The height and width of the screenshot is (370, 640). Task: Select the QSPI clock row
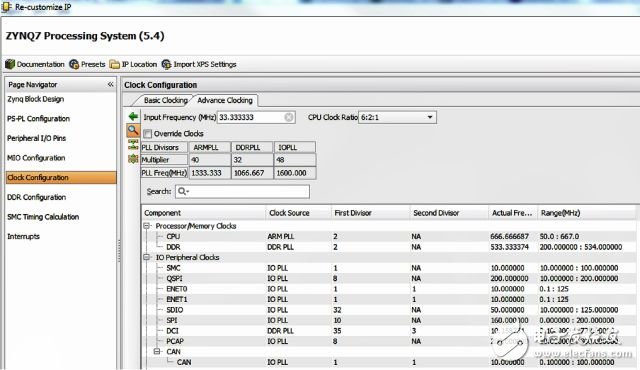tap(389, 278)
